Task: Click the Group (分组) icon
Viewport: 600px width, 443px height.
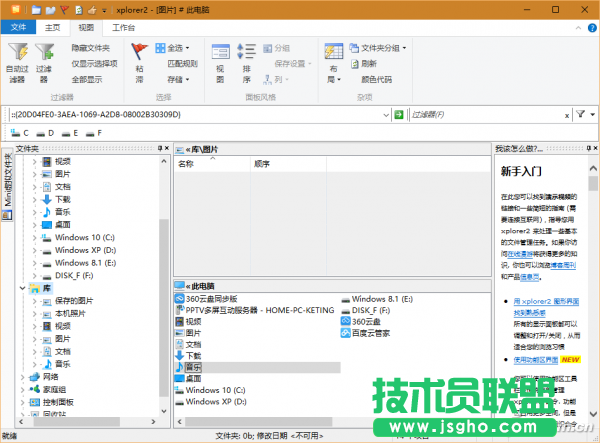Action: (x=267, y=48)
